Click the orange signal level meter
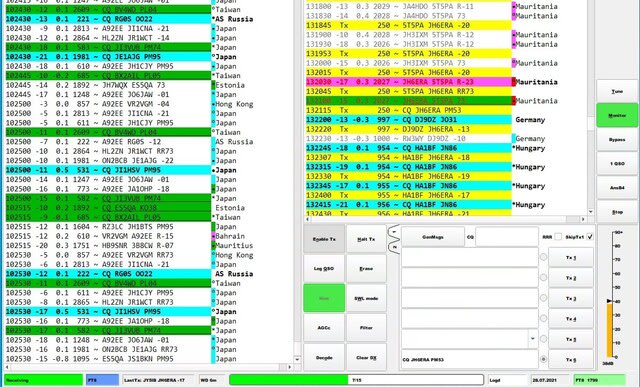The width and height of the screenshot is (640, 387). point(609,330)
